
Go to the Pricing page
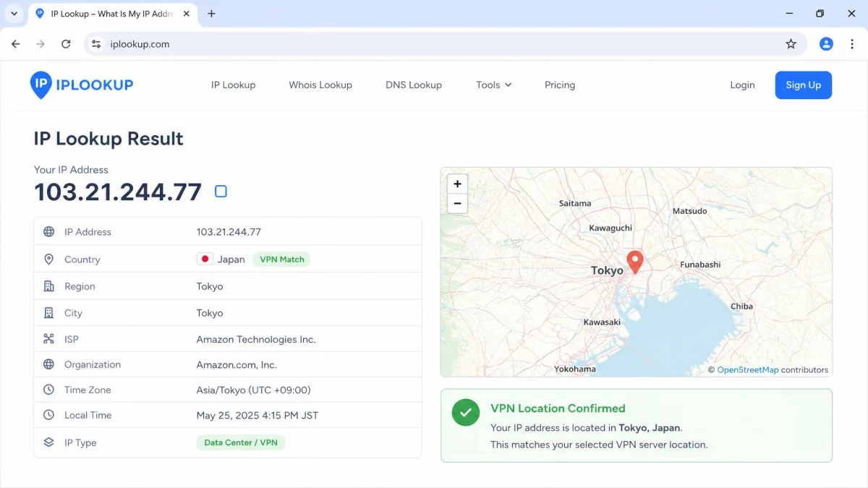[x=560, y=85]
